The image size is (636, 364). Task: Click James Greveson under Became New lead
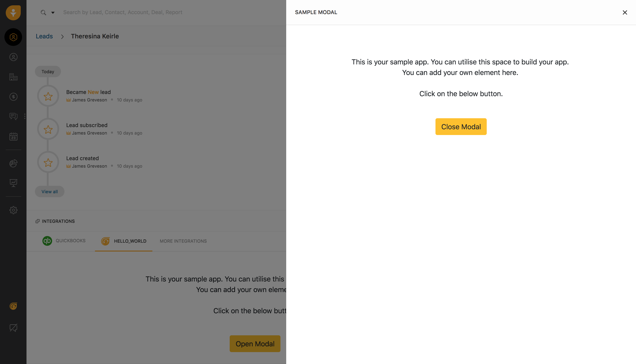click(x=89, y=100)
